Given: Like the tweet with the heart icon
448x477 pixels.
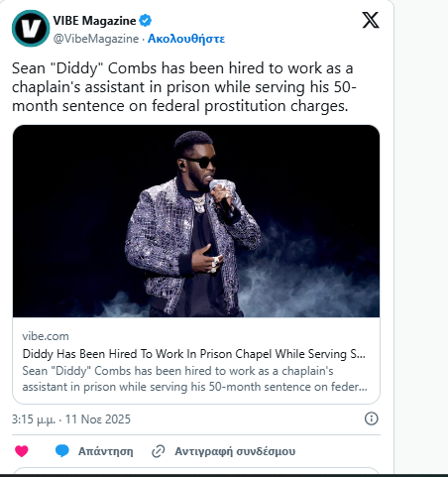Looking at the screenshot, I should [x=22, y=451].
